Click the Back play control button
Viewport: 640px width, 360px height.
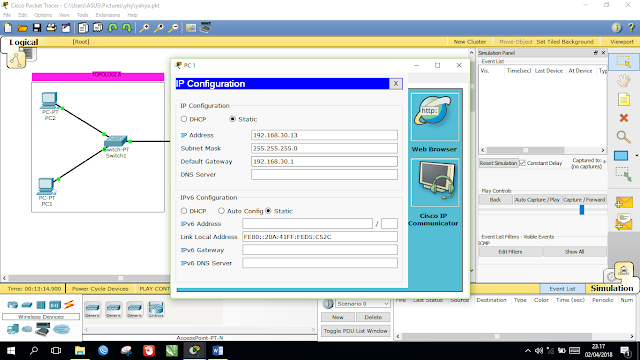click(495, 200)
